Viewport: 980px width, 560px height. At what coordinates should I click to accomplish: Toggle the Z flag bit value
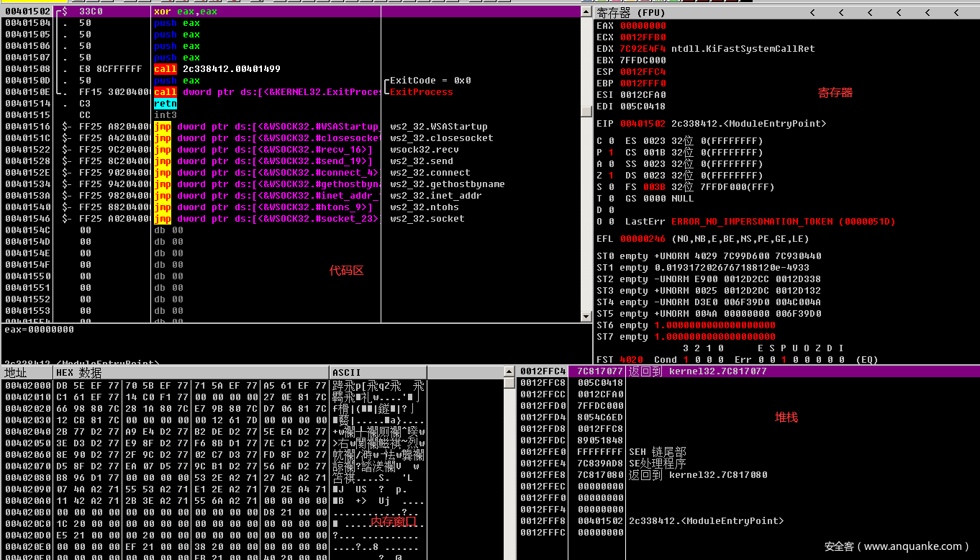(x=611, y=176)
